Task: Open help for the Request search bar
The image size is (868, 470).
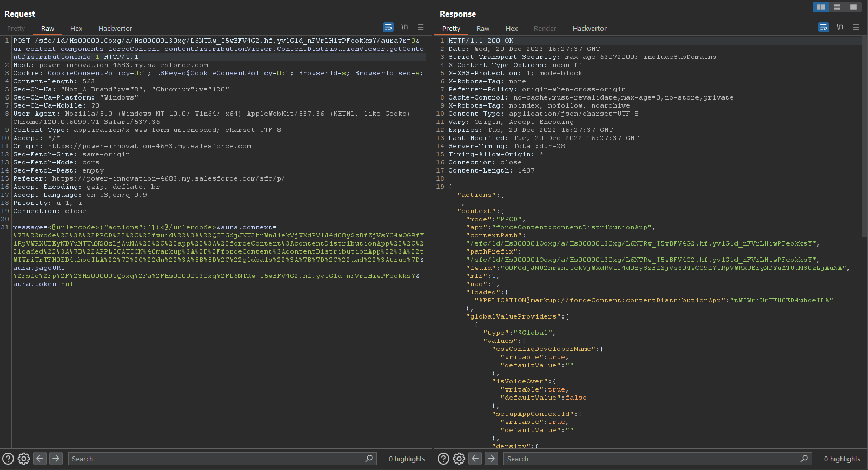Action: (8, 459)
